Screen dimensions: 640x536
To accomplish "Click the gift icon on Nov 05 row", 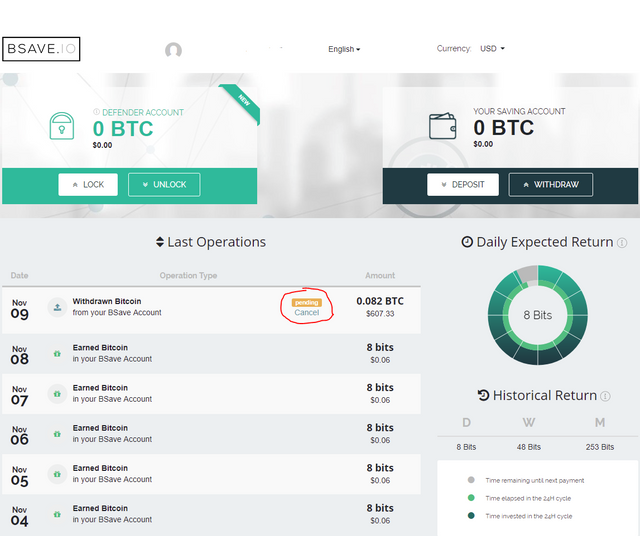I will coord(57,474).
